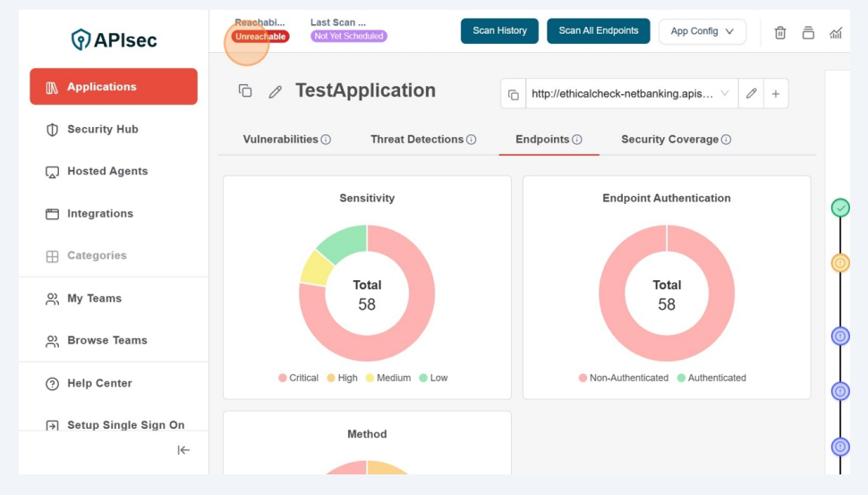
Task: Click the delete application trash icon
Action: tap(779, 32)
